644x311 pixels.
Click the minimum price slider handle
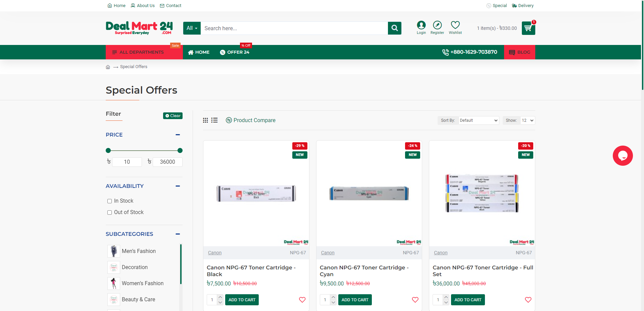[108, 150]
